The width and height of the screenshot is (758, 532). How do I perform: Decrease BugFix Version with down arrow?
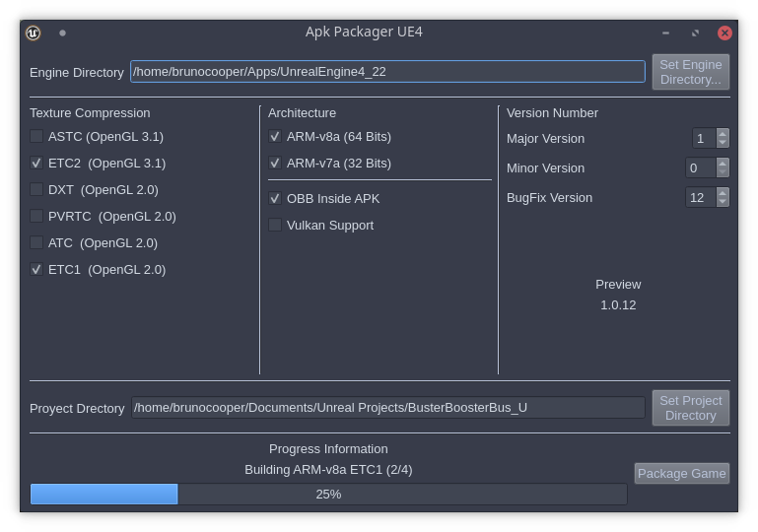723,202
